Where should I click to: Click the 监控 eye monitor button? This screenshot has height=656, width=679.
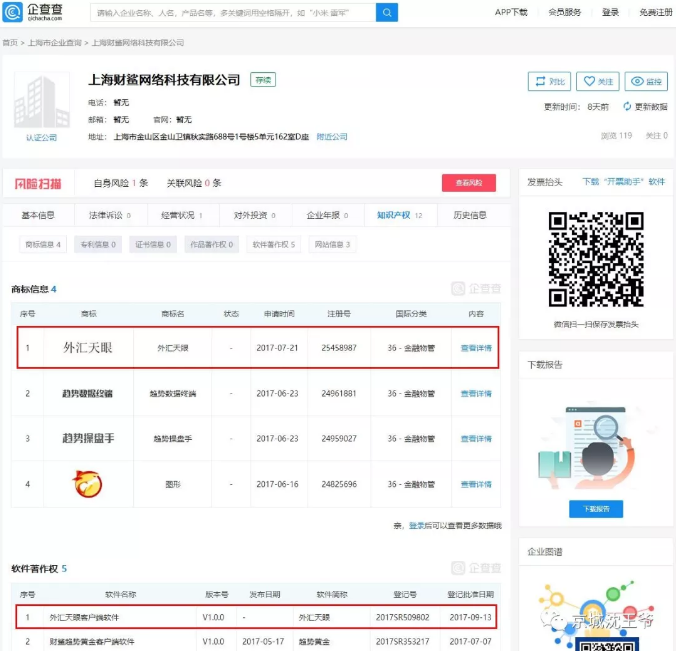click(648, 81)
